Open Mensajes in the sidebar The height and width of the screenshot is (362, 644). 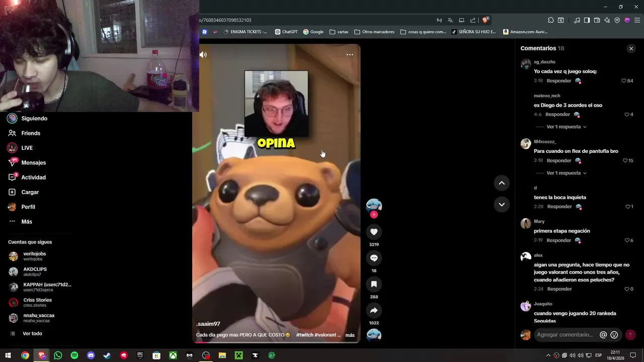[33, 163]
